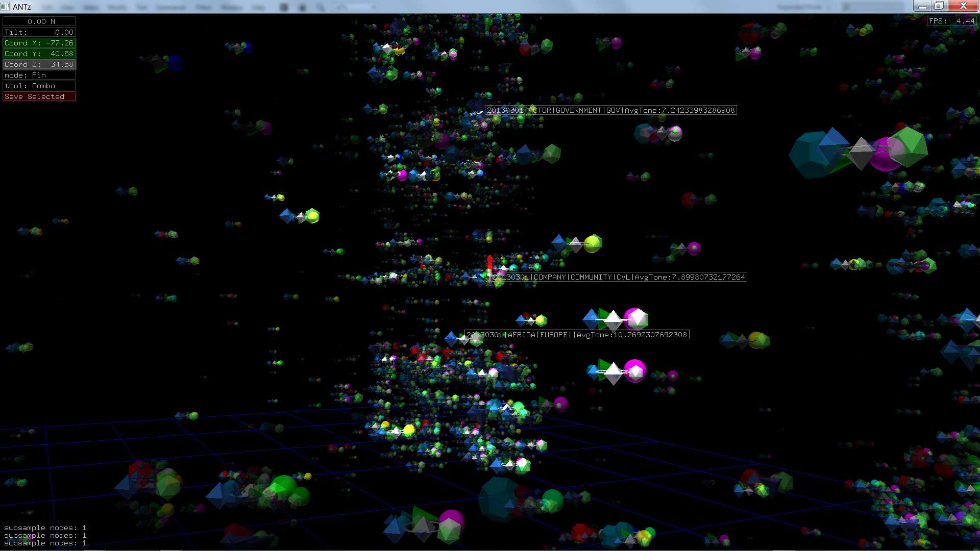The image size is (980, 551).
Task: Click the tool: Combo indicator
Action: (x=39, y=86)
